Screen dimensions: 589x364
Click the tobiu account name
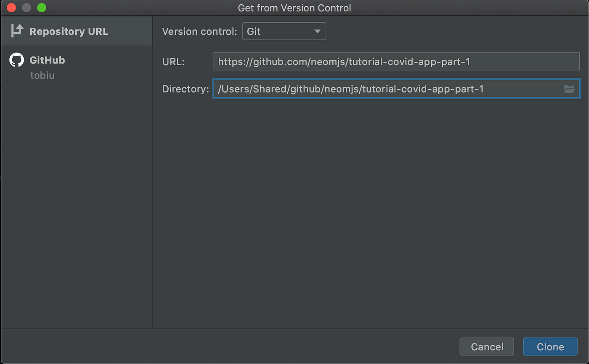[x=42, y=76]
